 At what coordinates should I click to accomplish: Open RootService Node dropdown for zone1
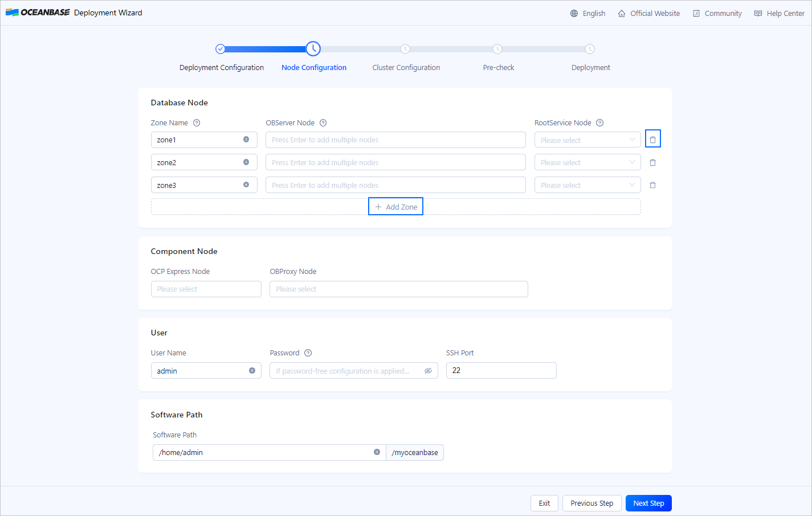point(587,140)
